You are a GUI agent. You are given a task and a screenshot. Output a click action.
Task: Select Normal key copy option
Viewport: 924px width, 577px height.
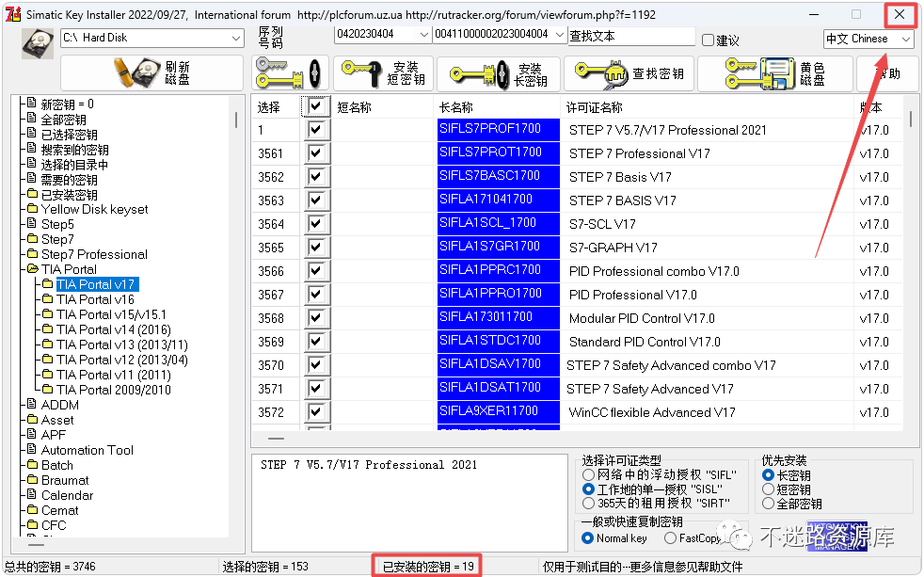click(587, 538)
